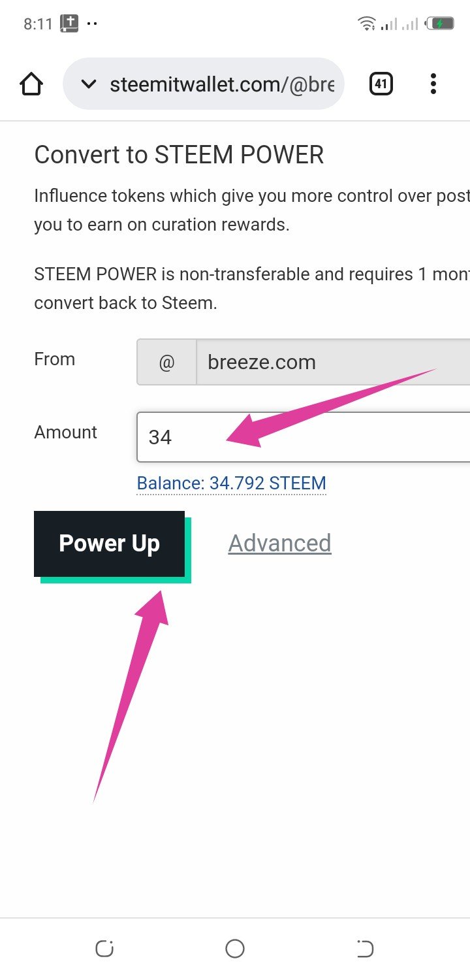
Task: Tap the charging battery indicator icon
Action: pos(439,24)
